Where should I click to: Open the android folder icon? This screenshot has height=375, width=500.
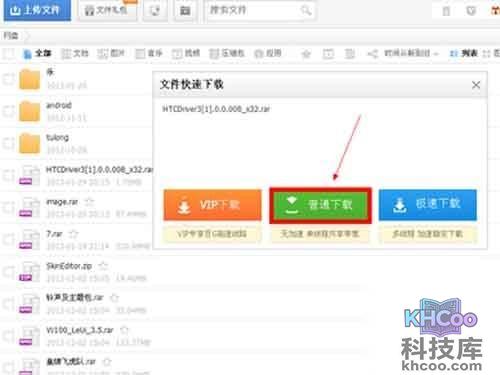click(29, 111)
